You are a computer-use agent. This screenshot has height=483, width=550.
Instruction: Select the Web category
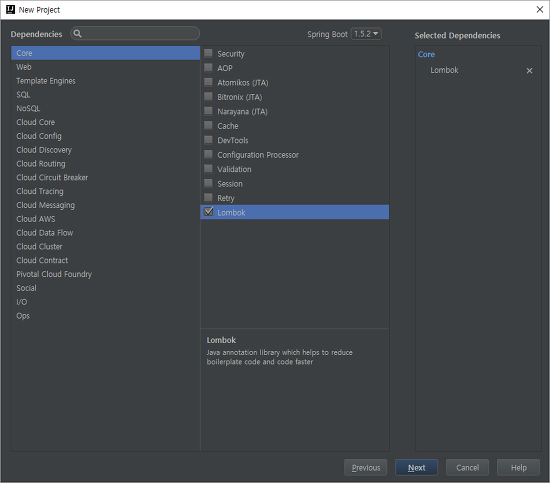point(106,67)
